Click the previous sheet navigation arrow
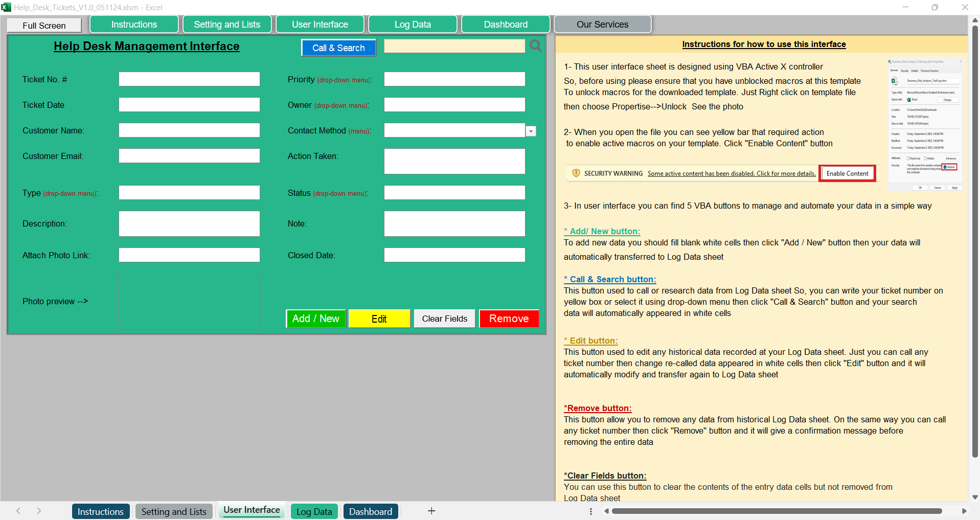 coord(18,511)
